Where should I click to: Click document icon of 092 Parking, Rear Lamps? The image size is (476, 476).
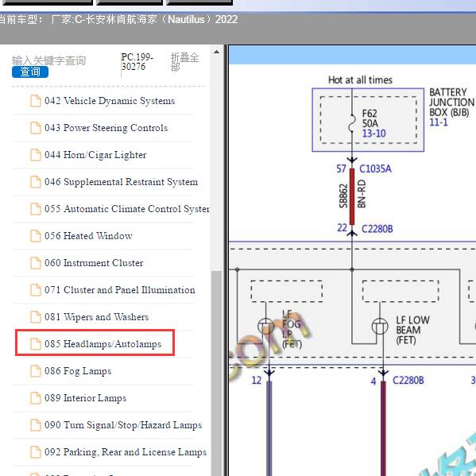pos(36,452)
